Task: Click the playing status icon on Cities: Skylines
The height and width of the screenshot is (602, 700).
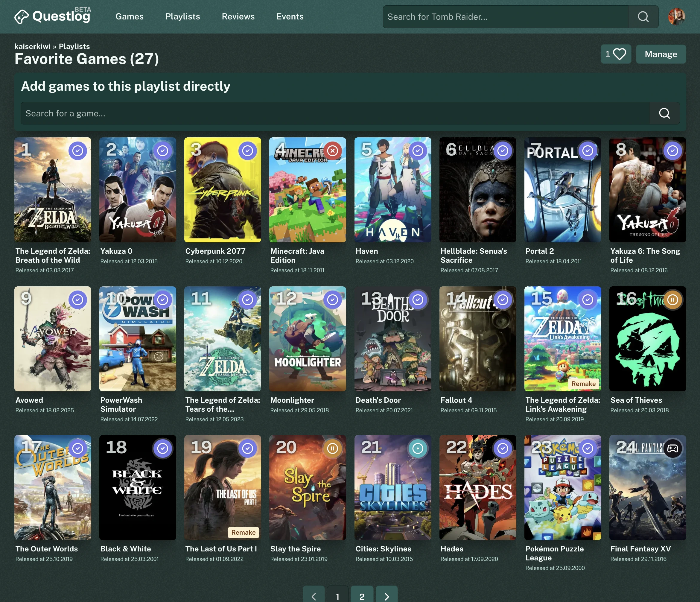Action: coord(418,448)
